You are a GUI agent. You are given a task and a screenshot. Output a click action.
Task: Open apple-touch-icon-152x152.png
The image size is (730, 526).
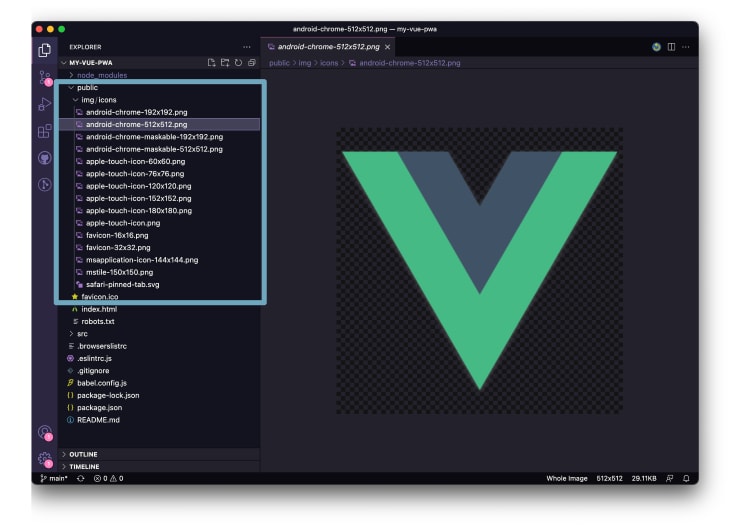(160, 198)
